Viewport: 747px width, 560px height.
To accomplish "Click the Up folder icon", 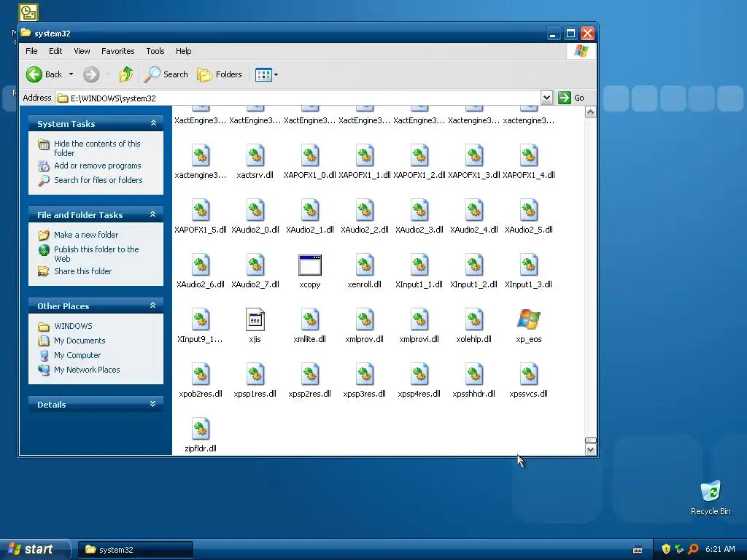I will point(126,74).
